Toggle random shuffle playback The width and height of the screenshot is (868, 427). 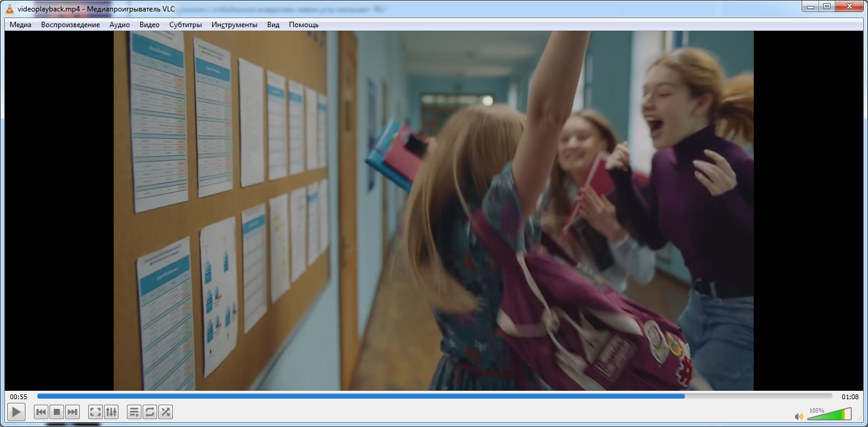point(166,412)
